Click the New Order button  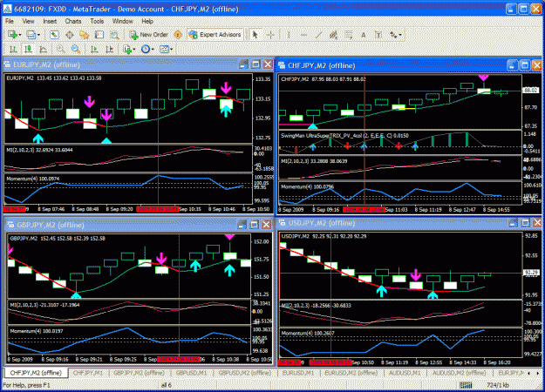149,34
